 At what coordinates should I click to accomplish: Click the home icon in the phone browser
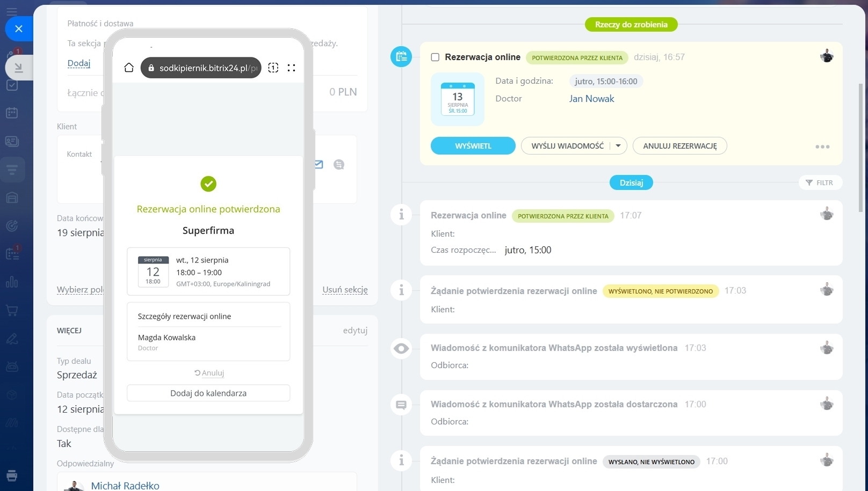(129, 68)
